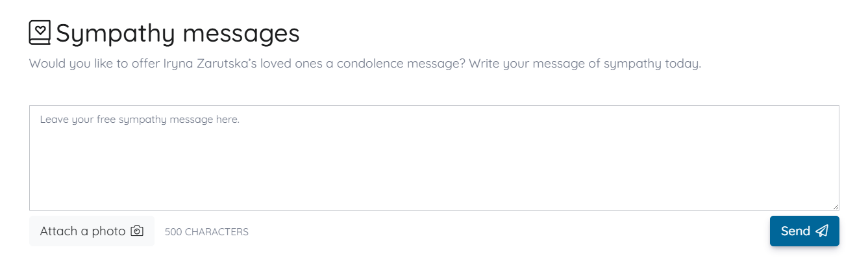Click the heart book icon beside heading
The width and height of the screenshot is (868, 271).
(x=40, y=32)
